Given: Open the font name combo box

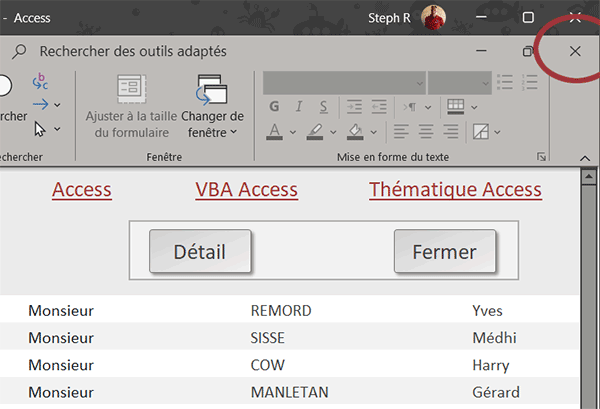Looking at the screenshot, I should 344,83.
